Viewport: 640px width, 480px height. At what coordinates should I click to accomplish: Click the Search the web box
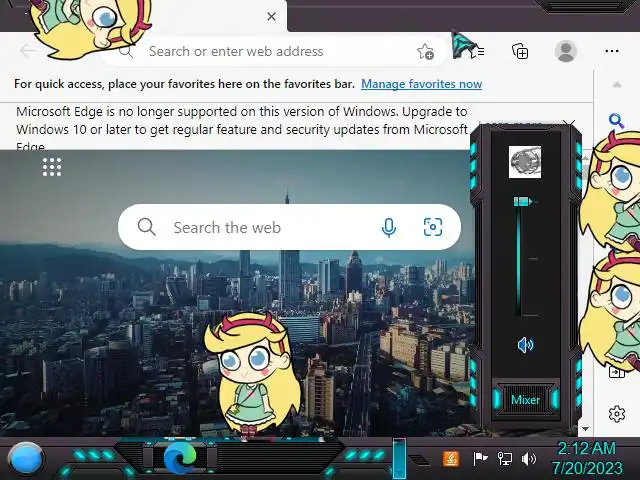[289, 227]
